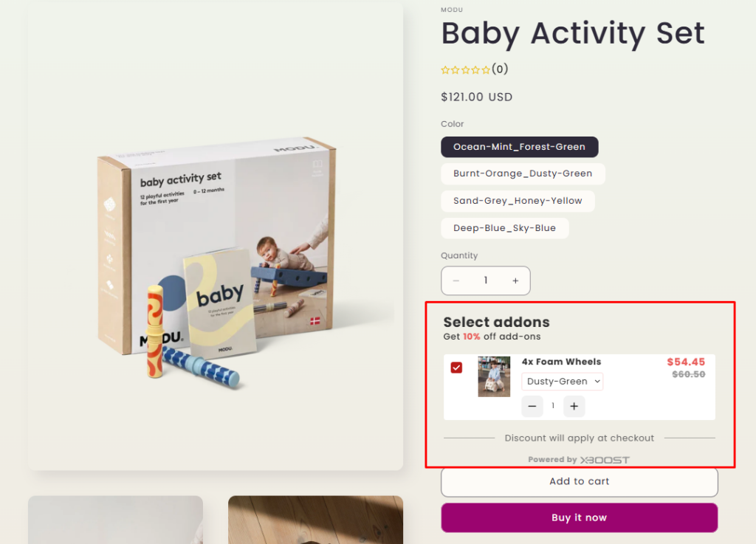Click the Add to cart button
This screenshot has height=544, width=756.
pyautogui.click(x=579, y=482)
